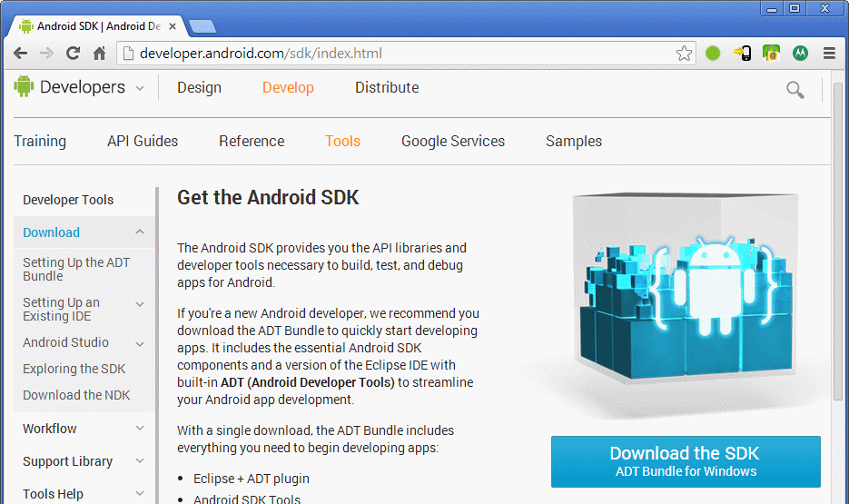Open the Design section

pyautogui.click(x=199, y=87)
